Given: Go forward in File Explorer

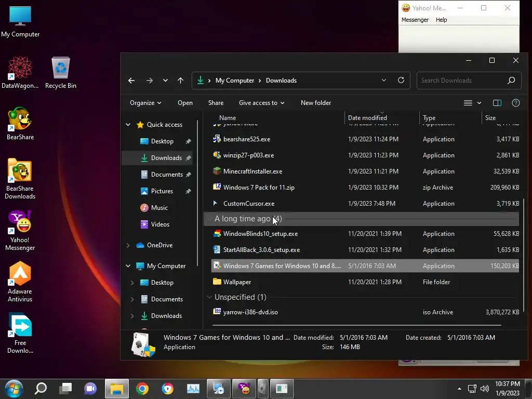Looking at the screenshot, I should [x=149, y=81].
